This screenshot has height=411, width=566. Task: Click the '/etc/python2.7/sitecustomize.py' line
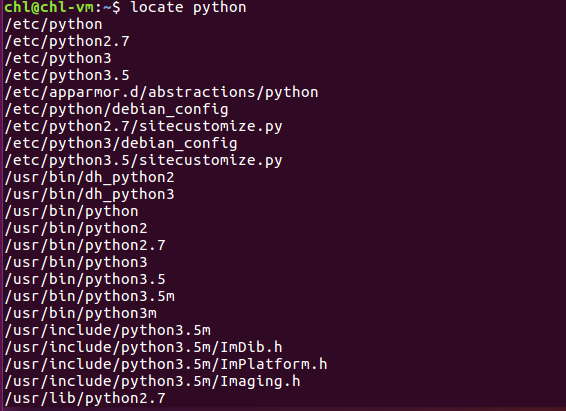pyautogui.click(x=143, y=126)
